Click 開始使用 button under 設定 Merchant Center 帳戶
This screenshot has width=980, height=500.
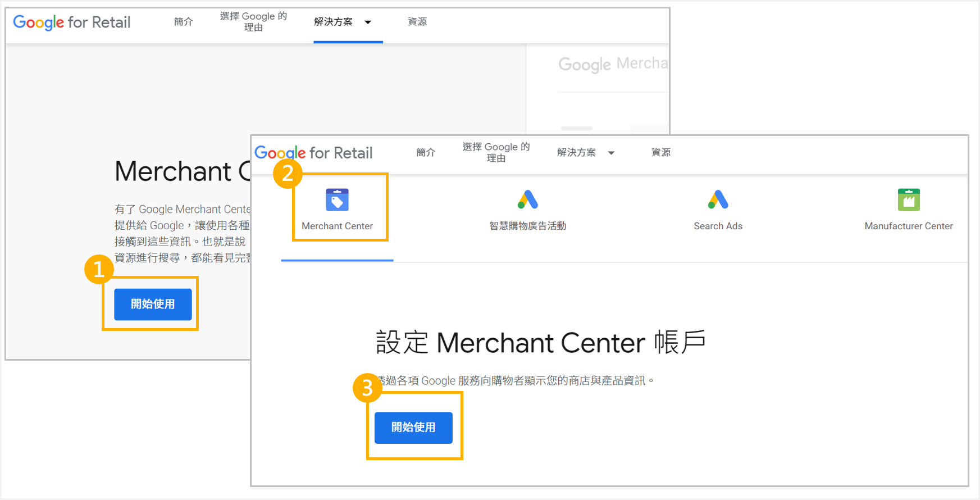click(x=413, y=428)
